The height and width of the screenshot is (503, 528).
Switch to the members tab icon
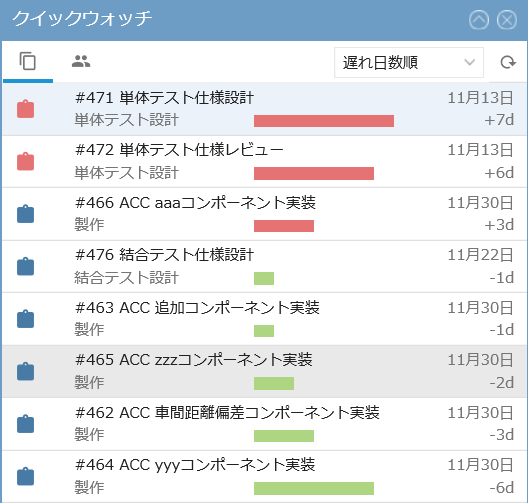point(81,61)
